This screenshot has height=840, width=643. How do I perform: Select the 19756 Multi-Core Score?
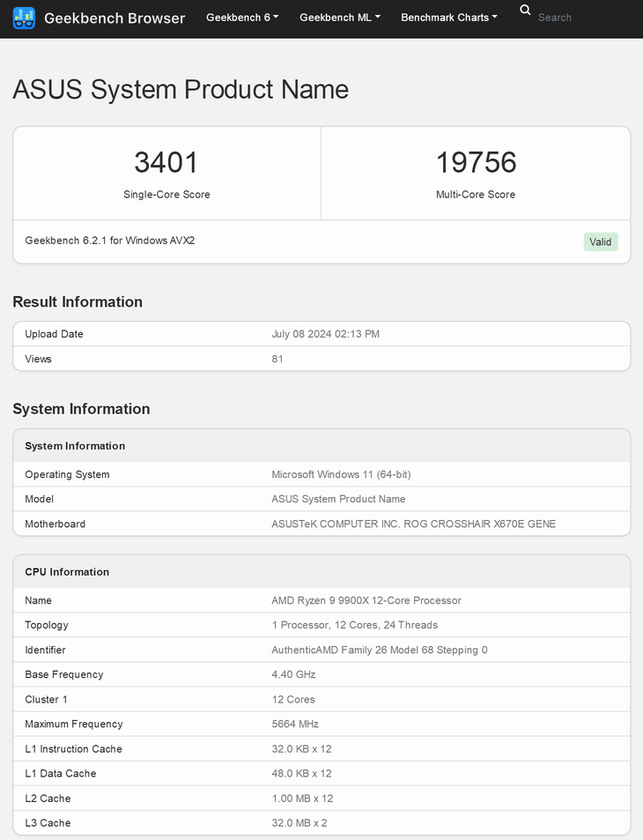point(476,162)
